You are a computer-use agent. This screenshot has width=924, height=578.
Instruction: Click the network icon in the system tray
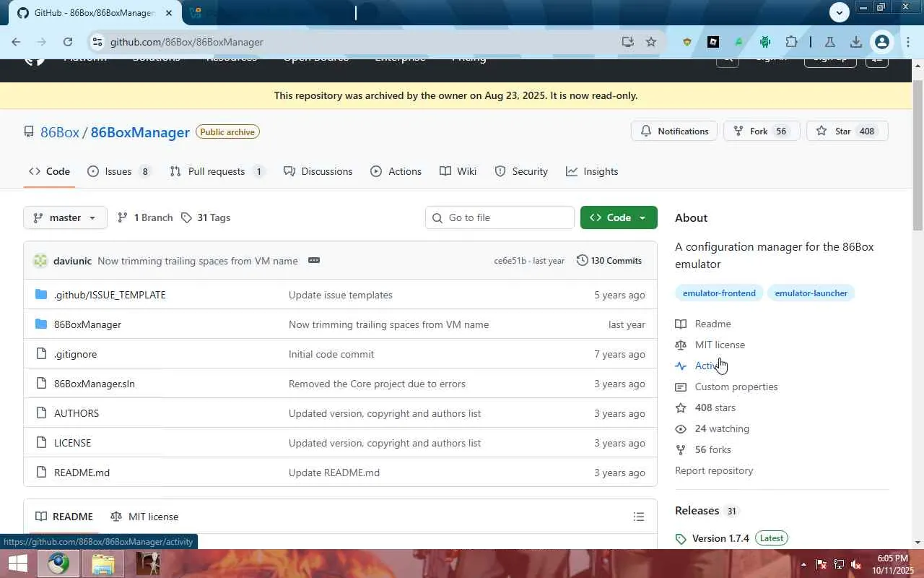[x=839, y=564]
